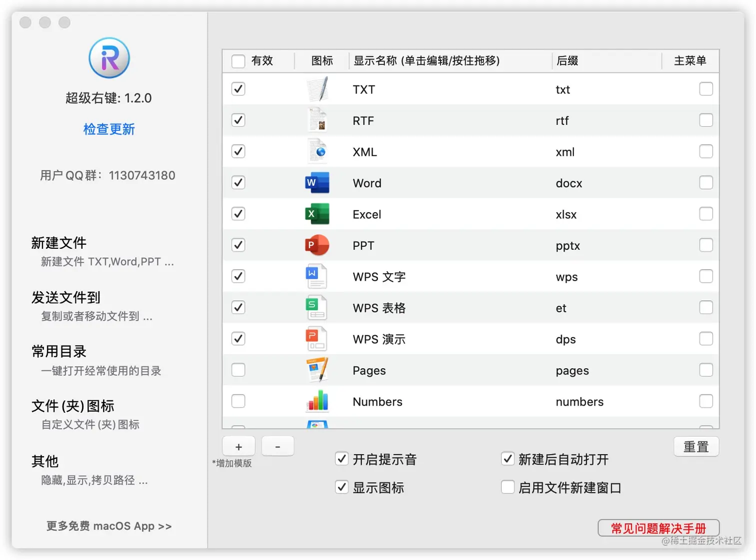
Task: Click the 'pages' suffix cell
Action: (x=572, y=371)
